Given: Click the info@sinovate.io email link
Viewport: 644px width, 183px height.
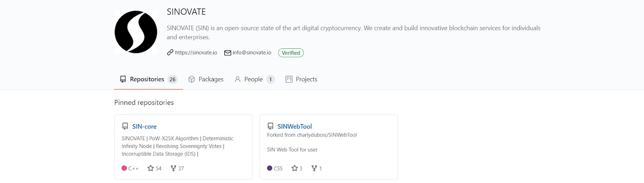Looking at the screenshot, I should (x=252, y=53).
